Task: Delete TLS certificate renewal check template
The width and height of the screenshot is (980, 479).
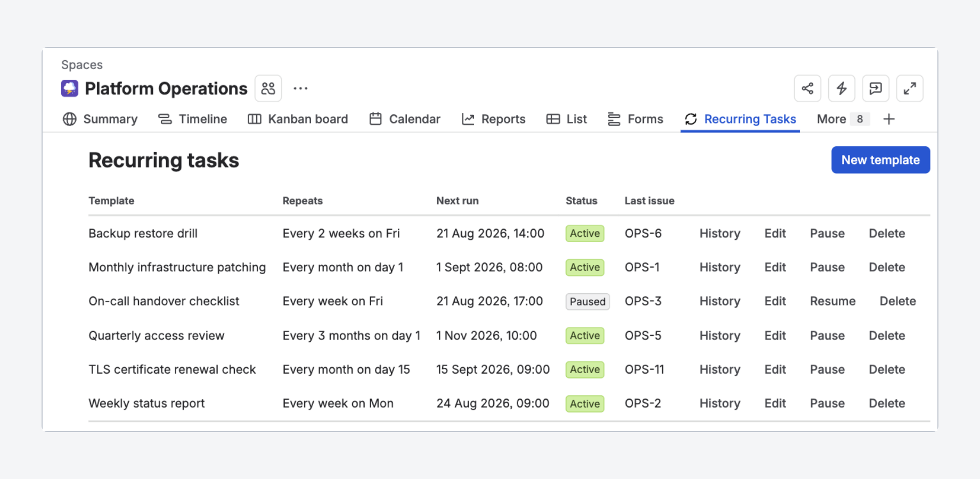Action: 887,369
